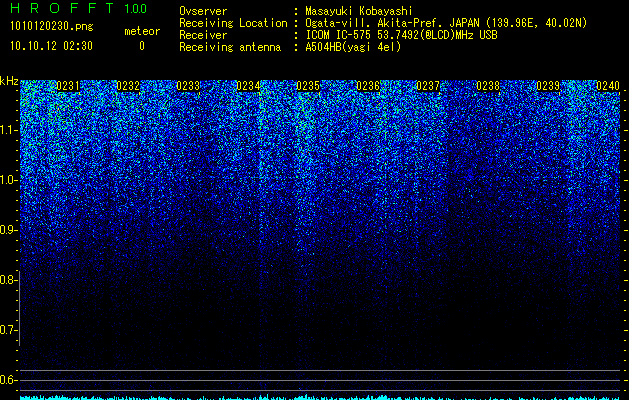Click the 0238 time marker

488,86
